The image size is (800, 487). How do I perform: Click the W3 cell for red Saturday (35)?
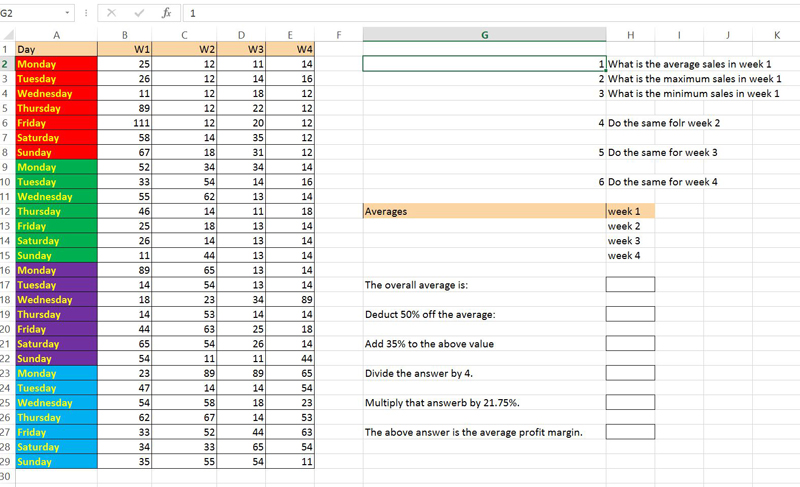click(x=241, y=138)
